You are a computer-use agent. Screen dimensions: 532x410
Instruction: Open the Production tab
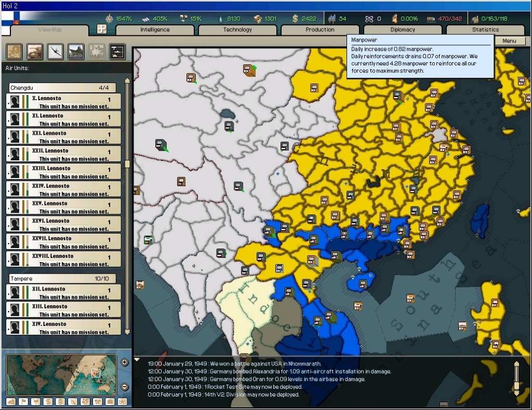[x=320, y=30]
